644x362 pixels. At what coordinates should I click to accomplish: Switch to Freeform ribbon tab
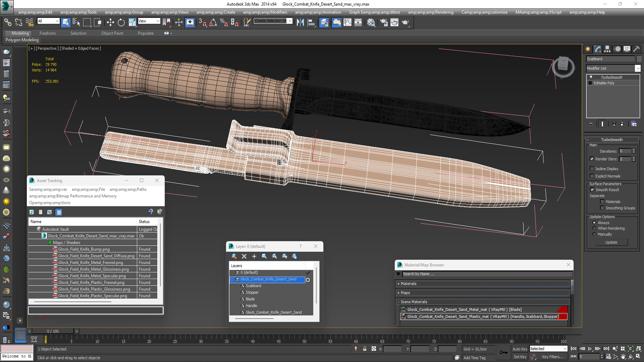pyautogui.click(x=47, y=33)
